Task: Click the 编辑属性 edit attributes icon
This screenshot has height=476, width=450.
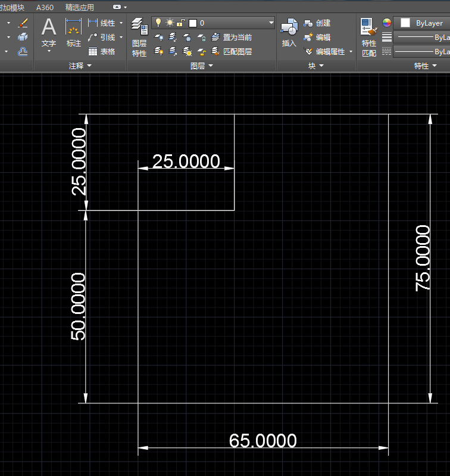Action: click(308, 52)
